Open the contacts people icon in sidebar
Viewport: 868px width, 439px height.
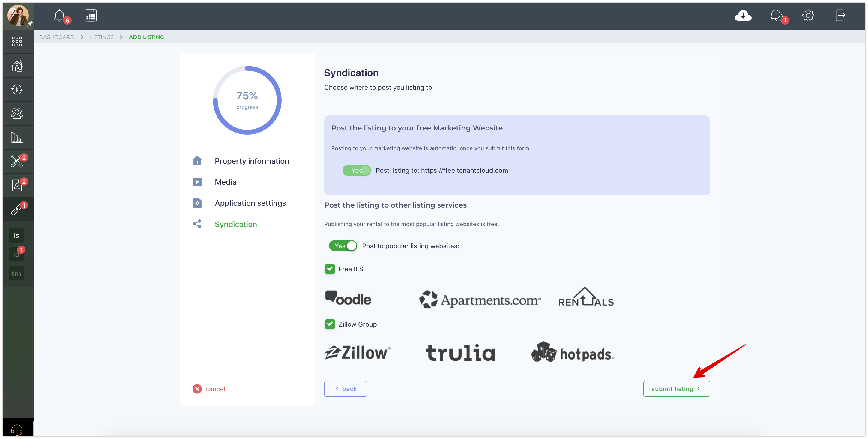[17, 114]
